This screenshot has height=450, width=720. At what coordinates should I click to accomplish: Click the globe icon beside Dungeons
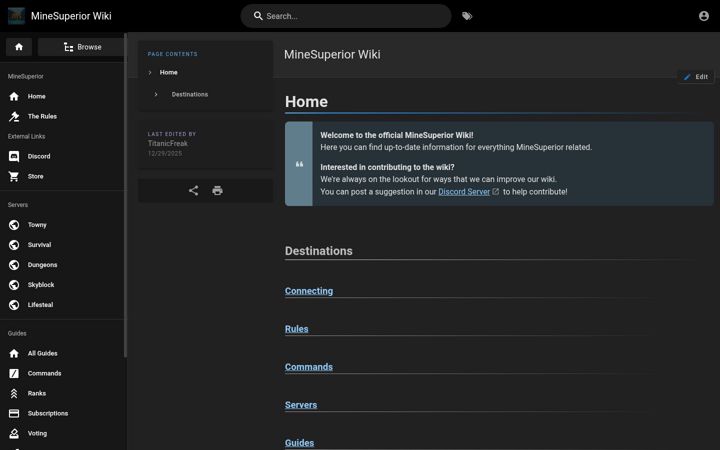[x=14, y=265]
